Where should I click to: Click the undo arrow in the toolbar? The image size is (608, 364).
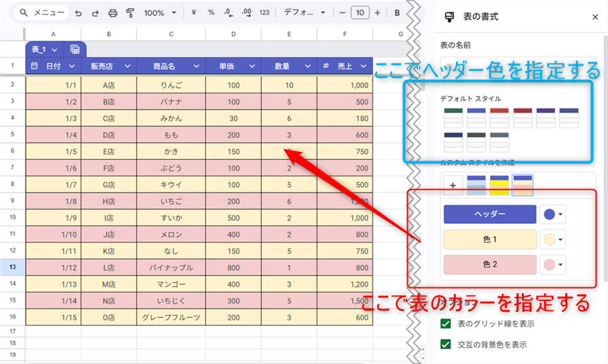point(78,13)
